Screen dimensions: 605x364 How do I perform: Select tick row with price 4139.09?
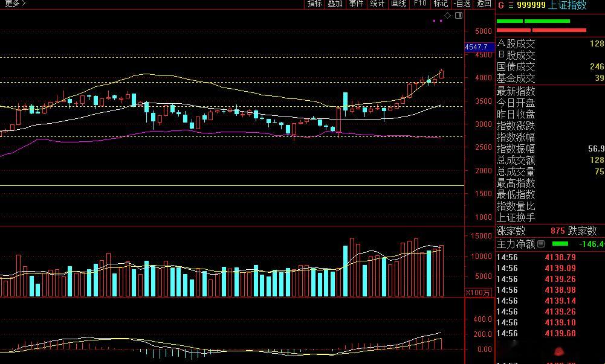(550, 268)
